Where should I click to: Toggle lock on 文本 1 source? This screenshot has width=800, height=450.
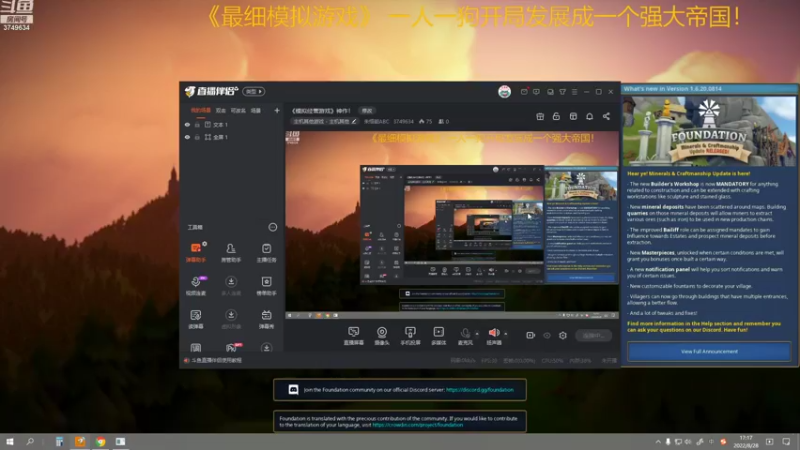point(197,124)
